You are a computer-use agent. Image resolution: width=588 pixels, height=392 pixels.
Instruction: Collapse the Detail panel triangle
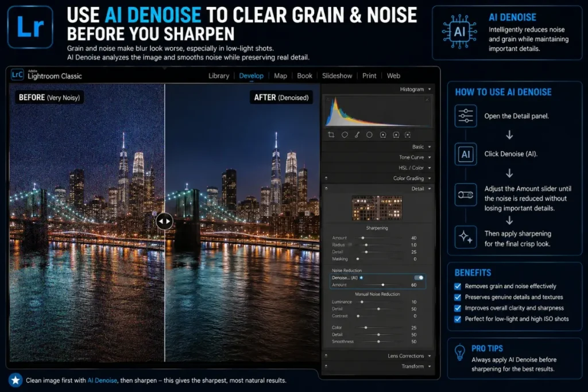pos(430,189)
